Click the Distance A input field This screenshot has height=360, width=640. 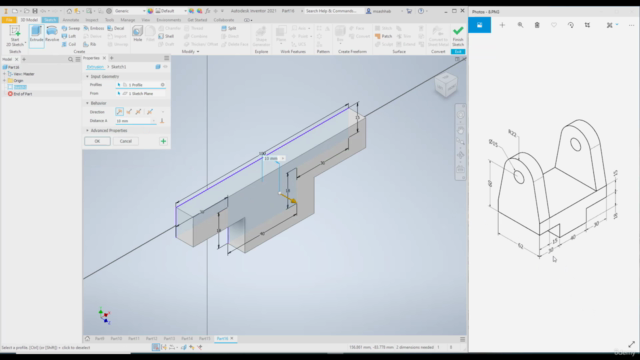pos(133,121)
